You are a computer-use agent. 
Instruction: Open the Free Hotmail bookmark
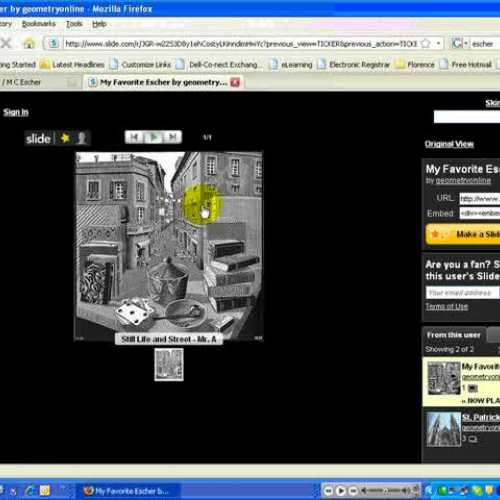click(466, 64)
